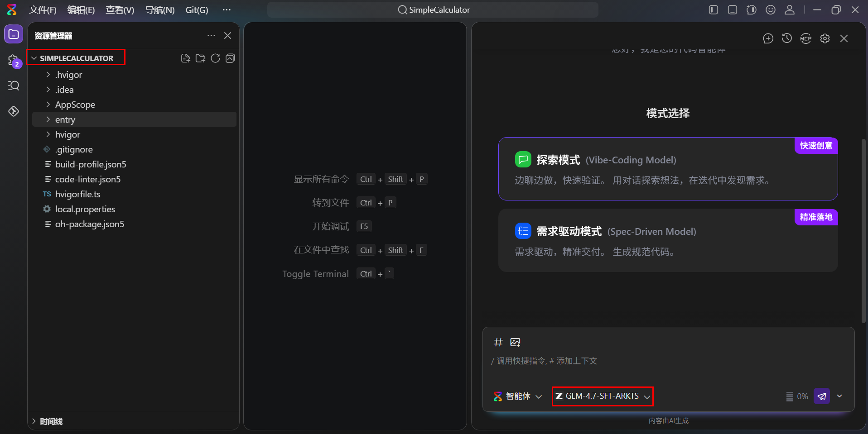868x434 pixels.
Task: Click the AI panel vertical scrollbar
Action: 863,231
